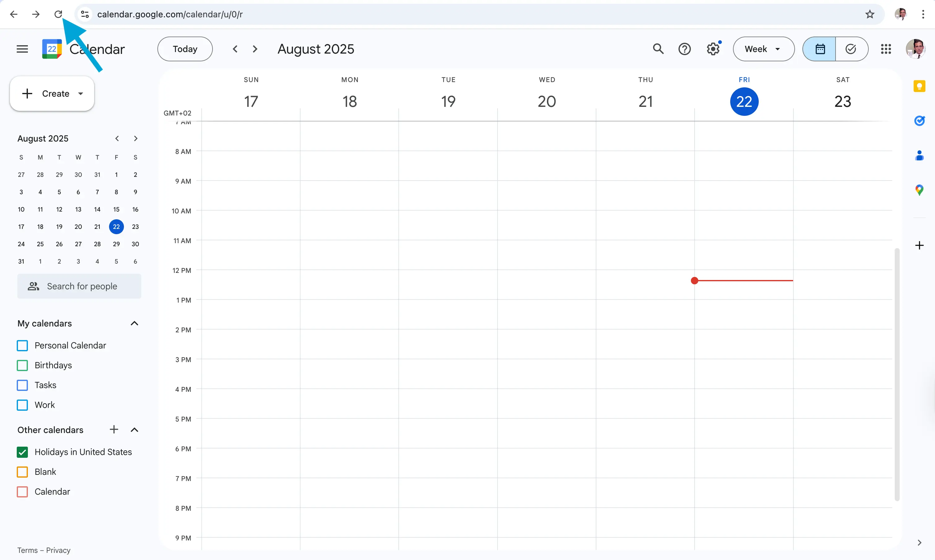The image size is (935, 560).
Task: Open the Support help icon
Action: pyautogui.click(x=684, y=49)
